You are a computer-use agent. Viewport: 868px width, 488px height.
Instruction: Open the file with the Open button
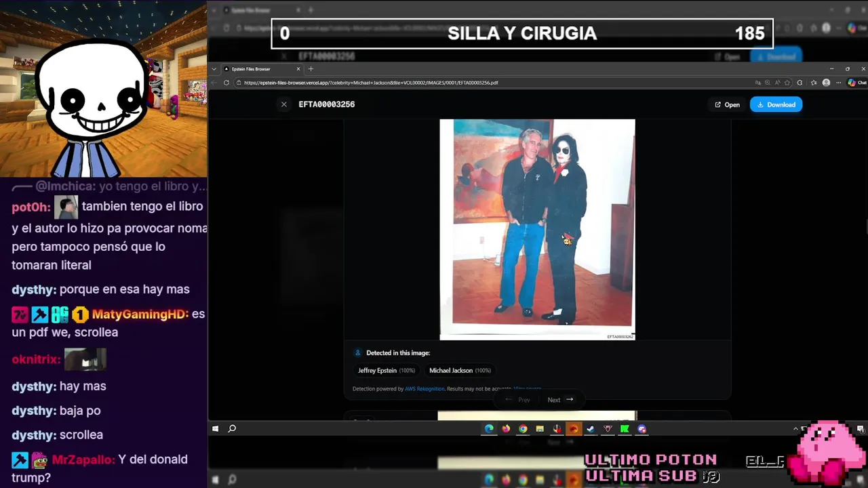[x=726, y=104]
